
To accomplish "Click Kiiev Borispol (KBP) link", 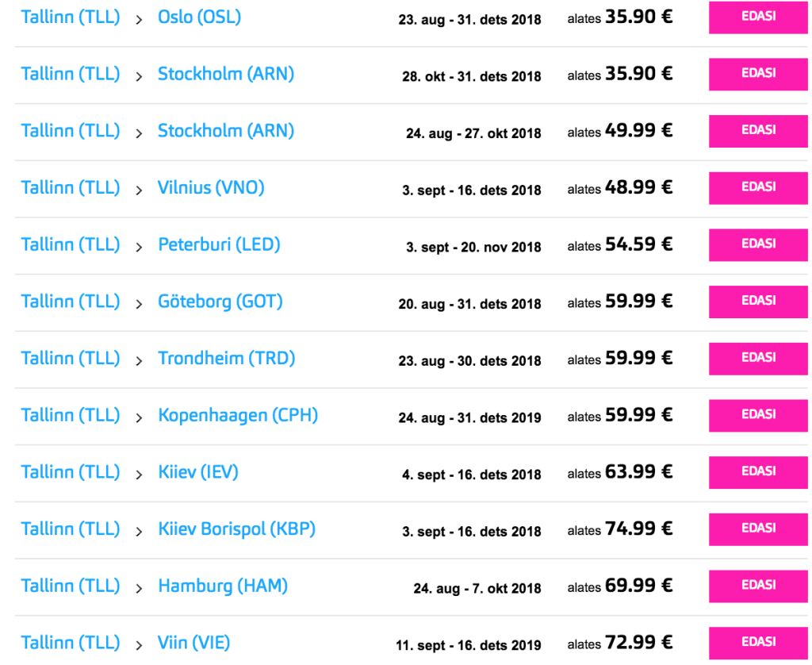I will click(236, 529).
